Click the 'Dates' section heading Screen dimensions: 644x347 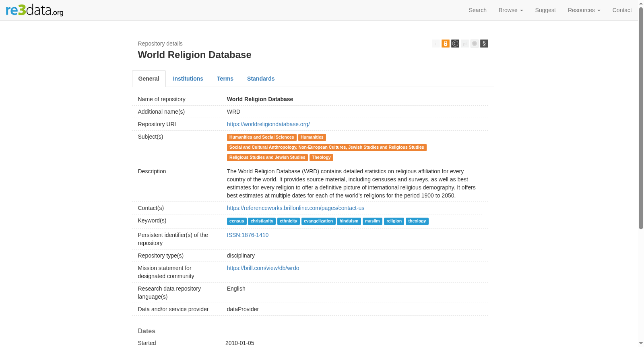(x=147, y=331)
